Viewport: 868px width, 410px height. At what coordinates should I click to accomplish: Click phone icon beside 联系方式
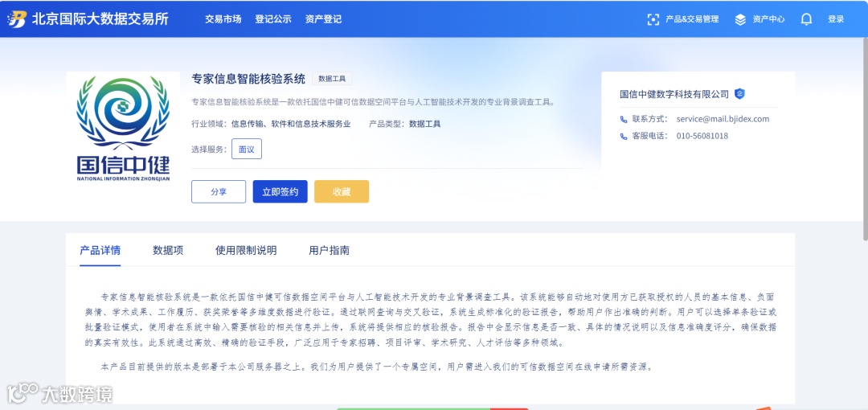tap(624, 119)
